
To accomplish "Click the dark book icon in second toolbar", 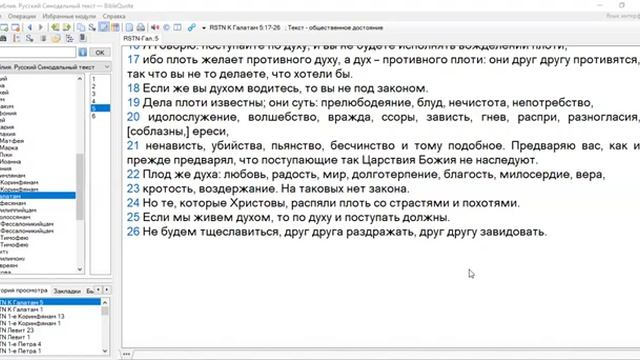I will click(82, 38).
